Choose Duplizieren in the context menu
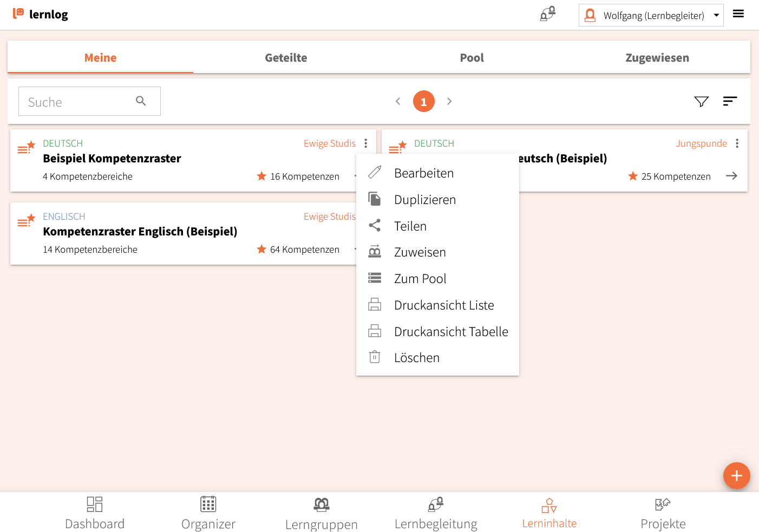Viewport: 759px width, 532px height. click(424, 200)
